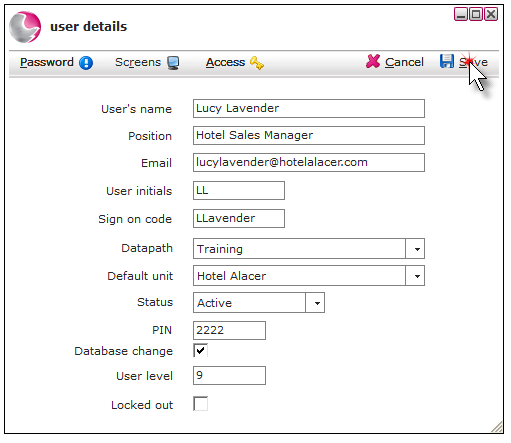Image resolution: width=511 pixels, height=443 pixels.
Task: Uncheck the Database change checkbox
Action: pyautogui.click(x=200, y=350)
